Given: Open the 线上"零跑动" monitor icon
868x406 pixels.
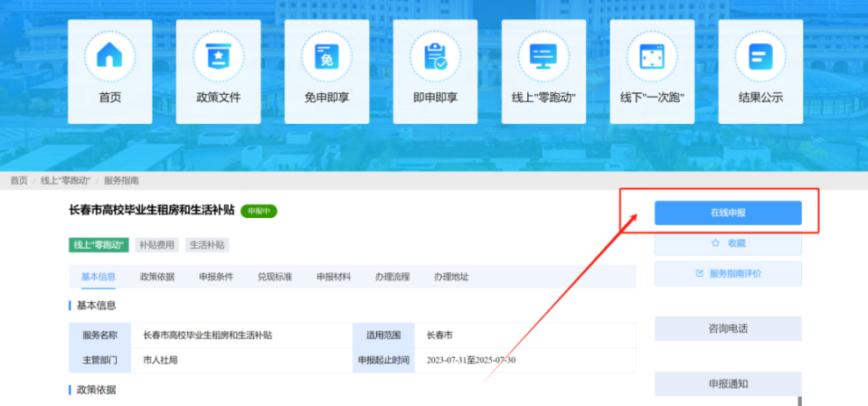Looking at the screenshot, I should (543, 57).
